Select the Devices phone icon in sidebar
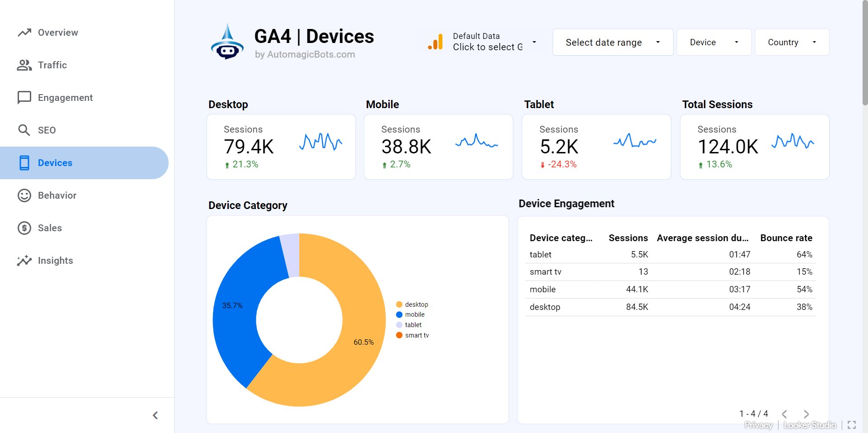 (x=24, y=162)
